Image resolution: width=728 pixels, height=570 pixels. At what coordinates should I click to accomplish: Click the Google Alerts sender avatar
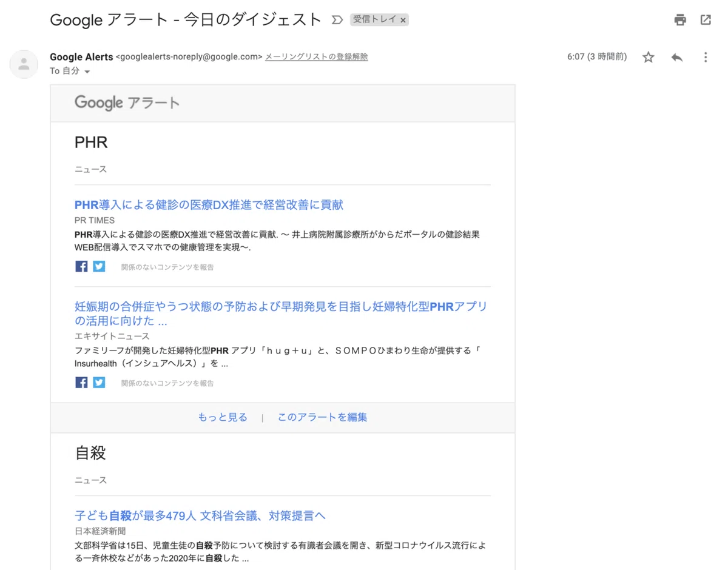[24, 64]
